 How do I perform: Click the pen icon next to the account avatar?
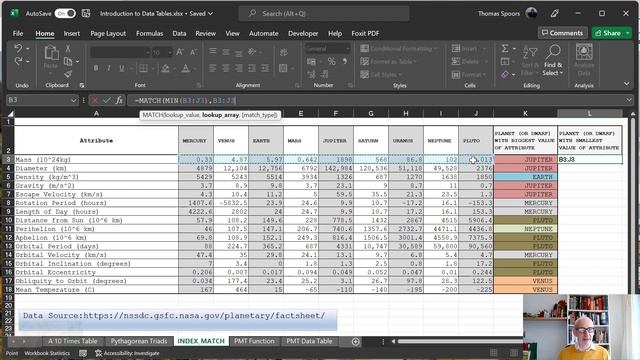(554, 13)
